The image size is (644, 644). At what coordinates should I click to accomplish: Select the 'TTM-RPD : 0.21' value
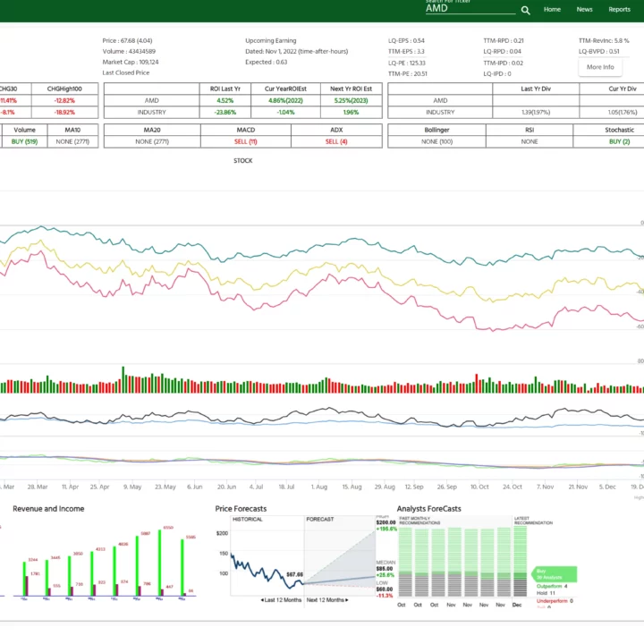pos(503,40)
